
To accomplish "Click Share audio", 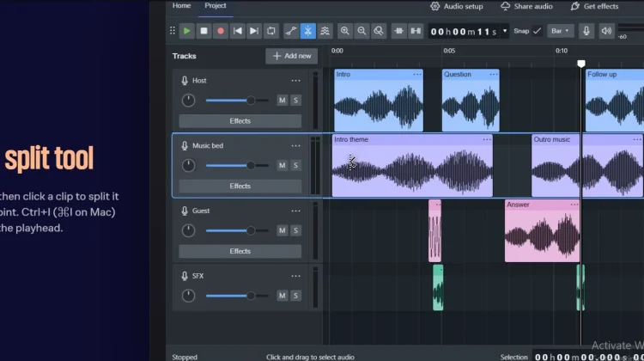I will click(x=526, y=6).
